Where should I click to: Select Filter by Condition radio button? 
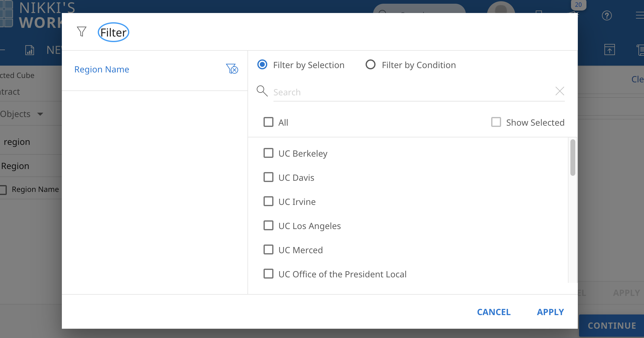point(370,65)
